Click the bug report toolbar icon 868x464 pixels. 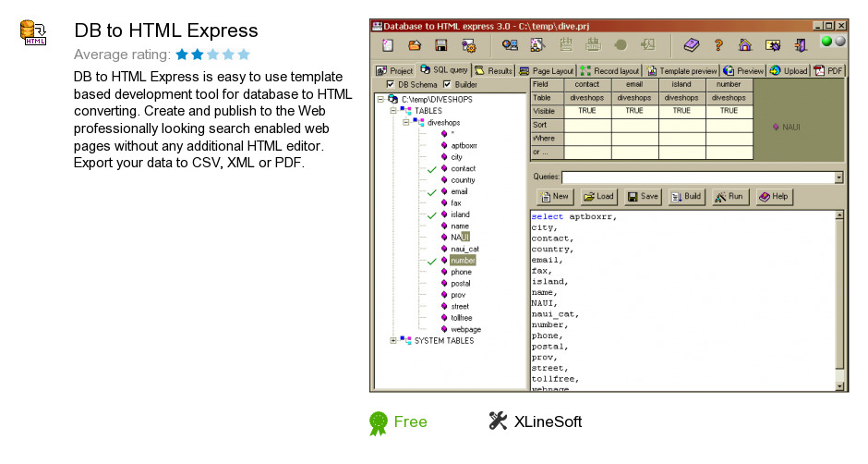tap(772, 45)
